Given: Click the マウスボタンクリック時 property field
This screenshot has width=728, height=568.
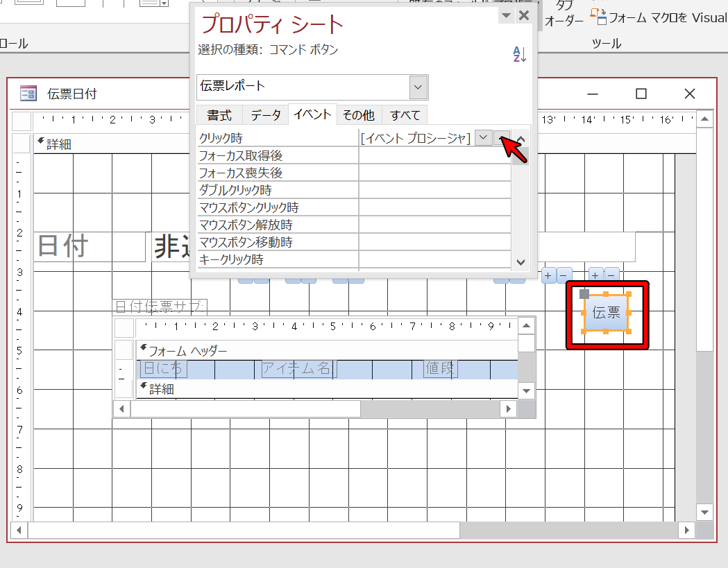Looking at the screenshot, I should pos(434,207).
